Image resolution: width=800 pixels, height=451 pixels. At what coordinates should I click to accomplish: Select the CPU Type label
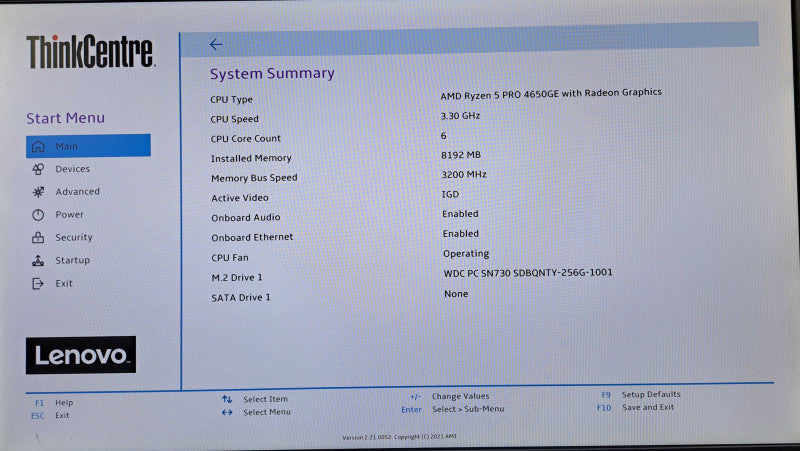coord(232,99)
